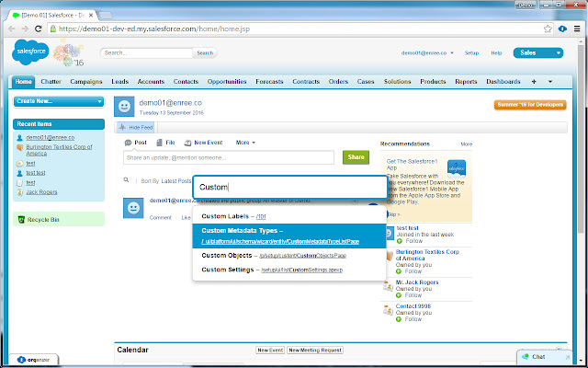Go back with browser back arrow
Screen dimensions: 588x368
[x=12, y=29]
